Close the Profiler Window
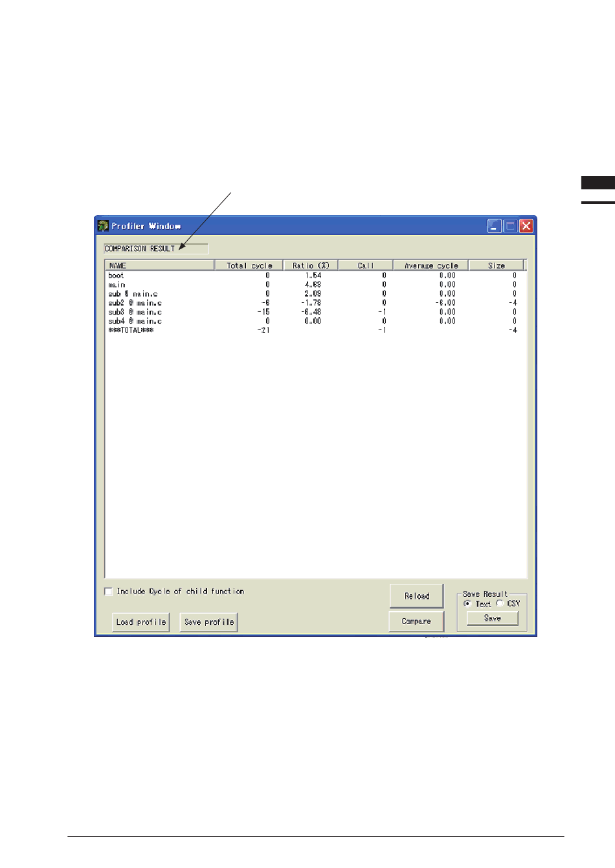Viewport: 615px width, 868px height. tap(526, 226)
